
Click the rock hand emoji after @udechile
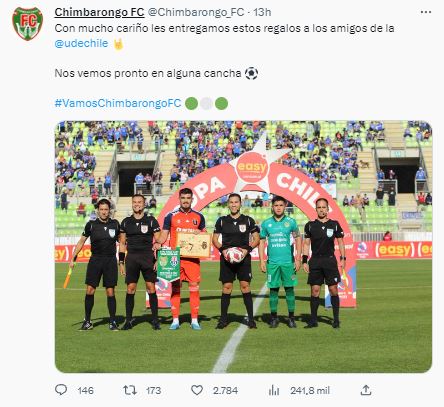[118, 44]
